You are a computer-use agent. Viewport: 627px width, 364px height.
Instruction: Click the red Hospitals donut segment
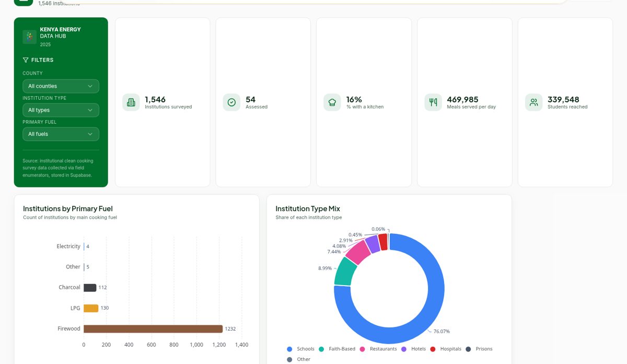[383, 242]
